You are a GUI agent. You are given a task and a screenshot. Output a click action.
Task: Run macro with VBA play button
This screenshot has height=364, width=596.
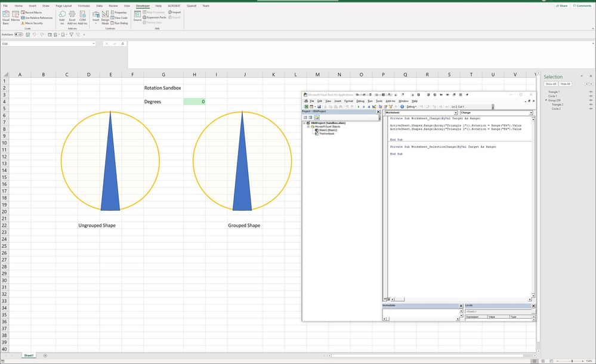click(359, 106)
